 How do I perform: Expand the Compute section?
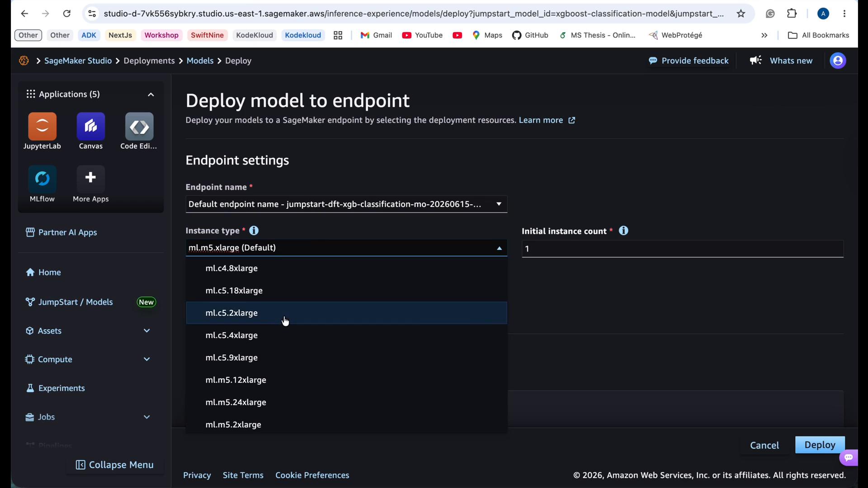146,359
